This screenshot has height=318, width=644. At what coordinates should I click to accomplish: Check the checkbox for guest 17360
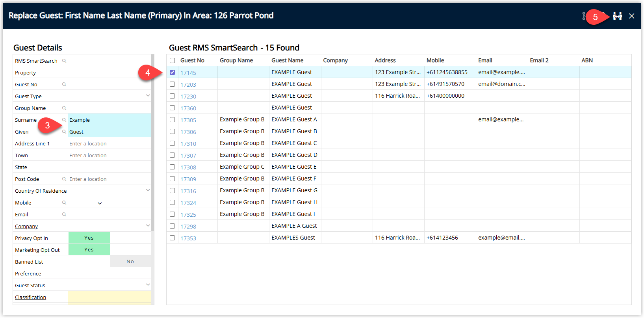[x=172, y=108]
